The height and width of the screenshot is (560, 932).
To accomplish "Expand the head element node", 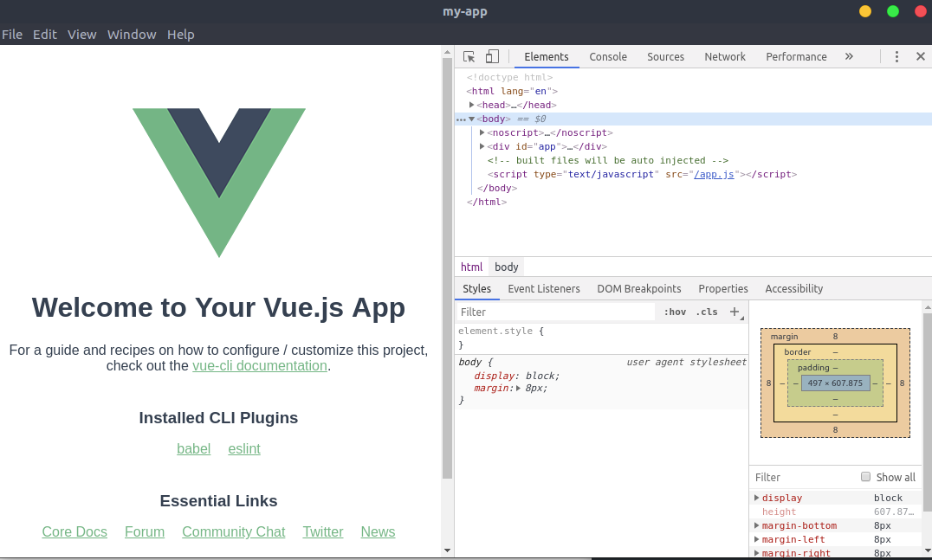I will click(472, 105).
